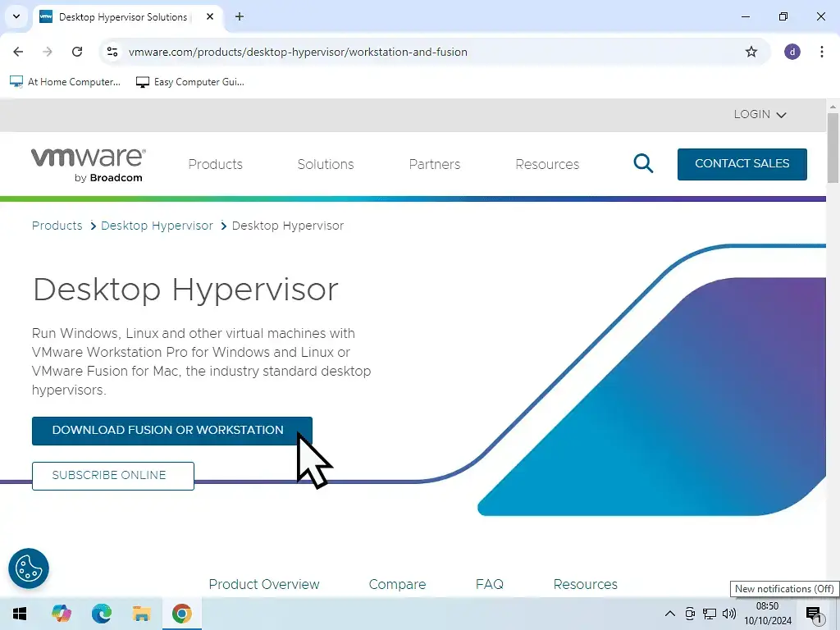Open the Resources navigation menu in header
This screenshot has width=840, height=630.
(547, 164)
